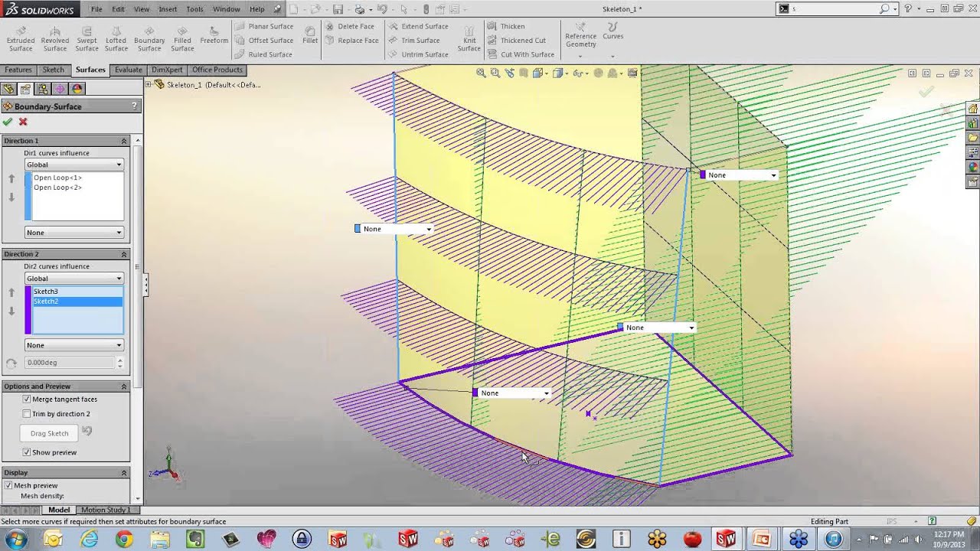Viewport: 980px width, 551px height.
Task: Open the ConfigurationManager tab icon
Action: point(43,89)
